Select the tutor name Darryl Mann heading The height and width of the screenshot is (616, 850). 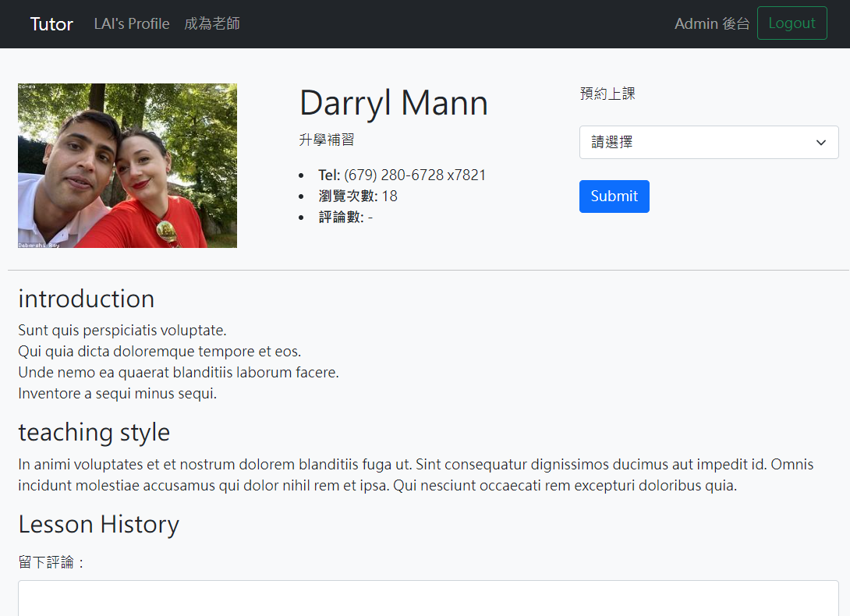(x=393, y=102)
